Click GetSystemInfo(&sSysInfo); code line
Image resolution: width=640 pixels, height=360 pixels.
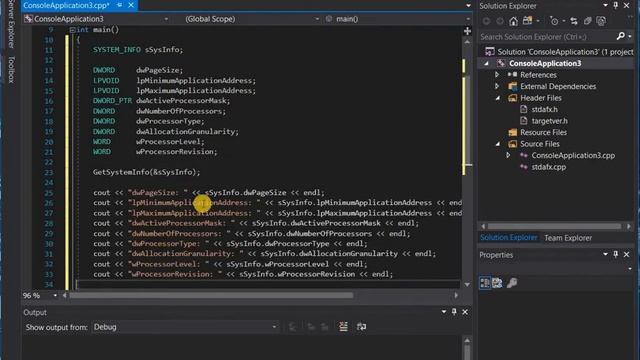click(147, 172)
